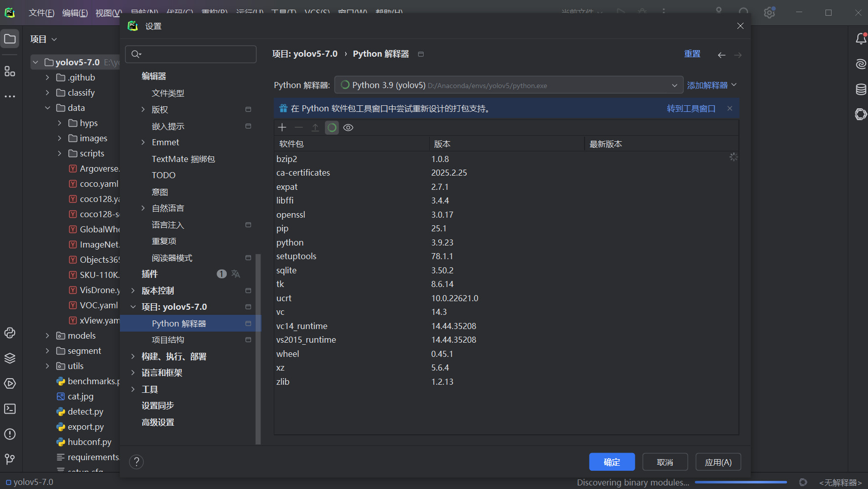Click the plugin translation icon
The width and height of the screenshot is (868, 489).
235,274
